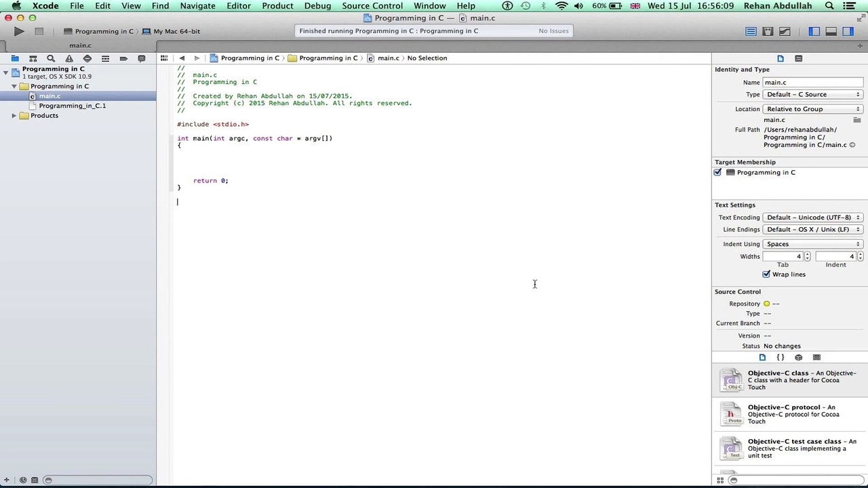This screenshot has width=868, height=488.
Task: Open the Location dropdown Relative to Group
Action: pos(812,109)
